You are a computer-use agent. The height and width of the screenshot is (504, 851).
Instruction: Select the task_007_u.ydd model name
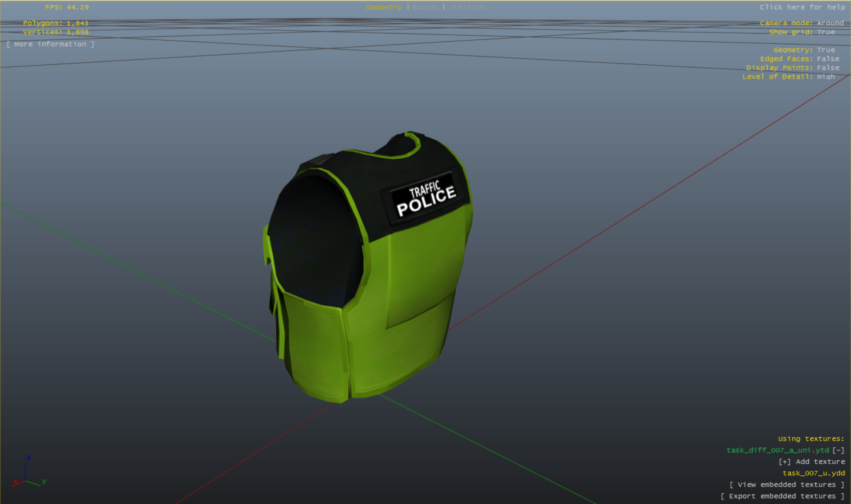[814, 473]
